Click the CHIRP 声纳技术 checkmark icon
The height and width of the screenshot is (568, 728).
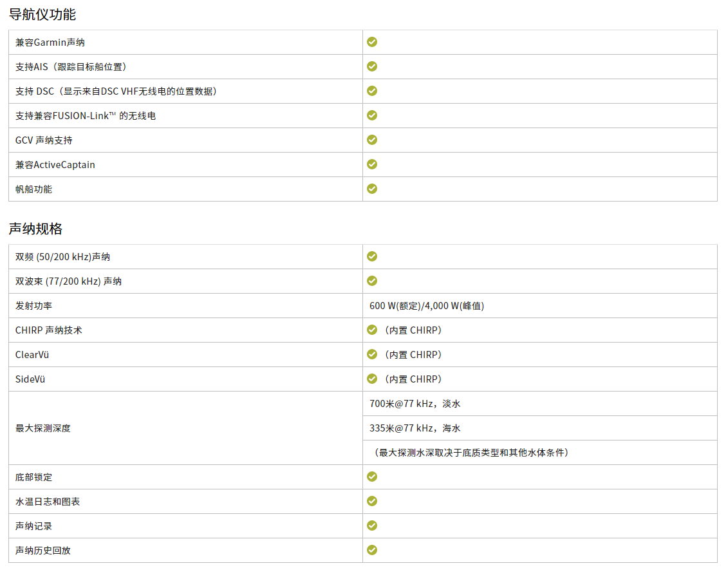(x=372, y=330)
